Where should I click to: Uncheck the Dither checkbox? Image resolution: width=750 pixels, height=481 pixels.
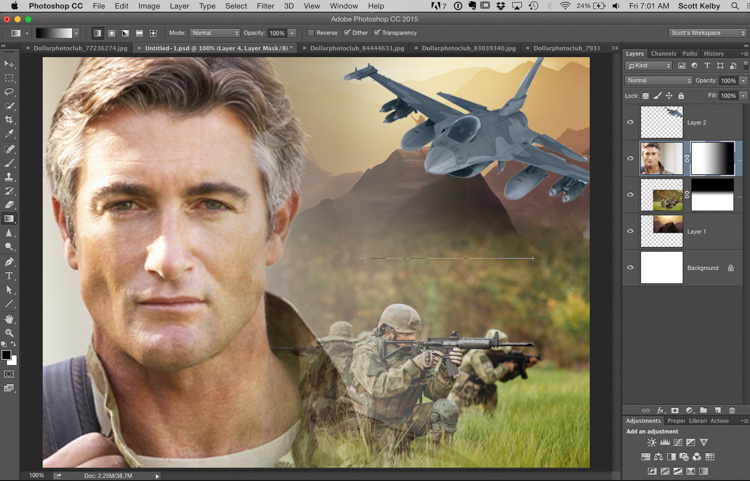[x=347, y=33]
